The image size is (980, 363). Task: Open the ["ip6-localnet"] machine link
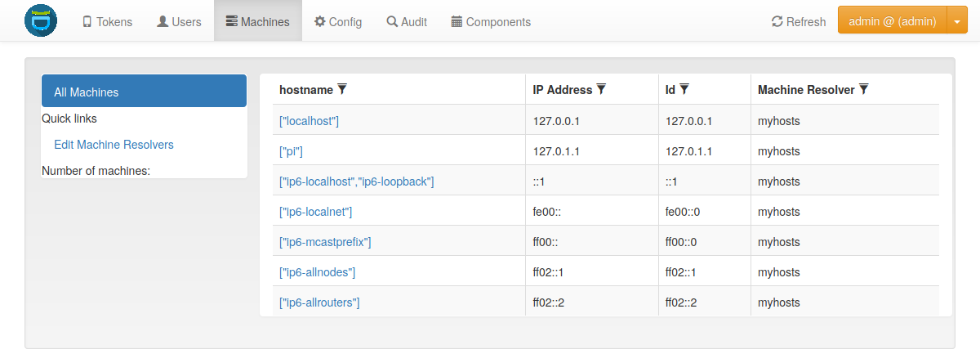pos(315,212)
